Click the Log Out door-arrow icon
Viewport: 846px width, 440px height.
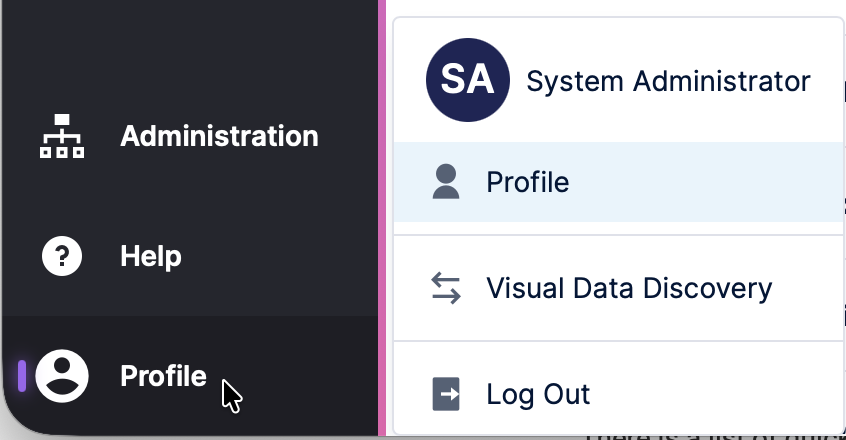click(x=446, y=394)
